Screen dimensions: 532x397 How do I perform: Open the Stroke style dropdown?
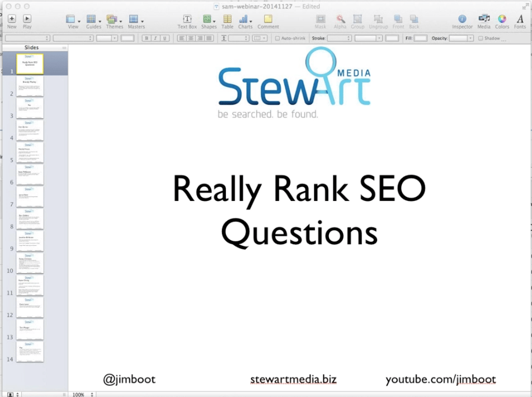pos(339,38)
